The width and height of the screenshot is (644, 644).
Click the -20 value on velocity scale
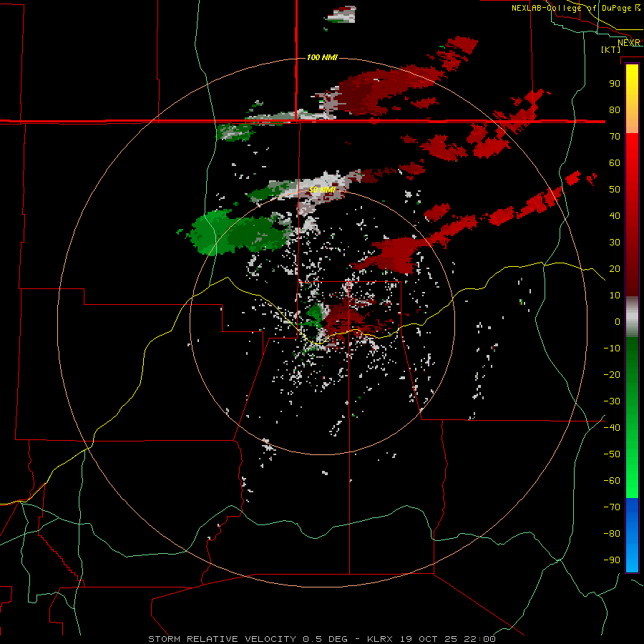click(x=612, y=374)
